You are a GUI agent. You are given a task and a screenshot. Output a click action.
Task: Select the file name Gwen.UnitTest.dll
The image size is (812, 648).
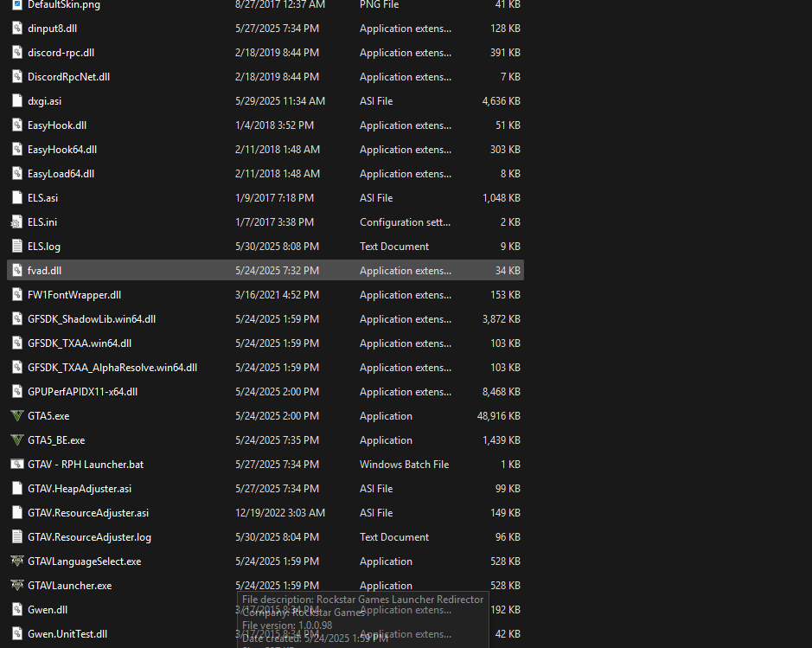67,634
